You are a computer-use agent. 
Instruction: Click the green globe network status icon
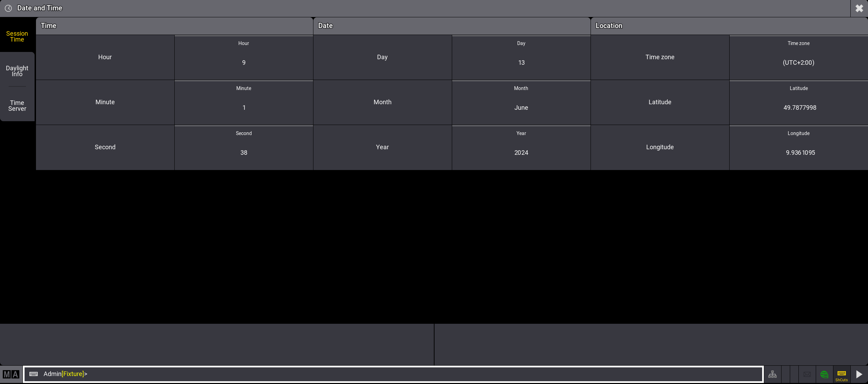824,374
